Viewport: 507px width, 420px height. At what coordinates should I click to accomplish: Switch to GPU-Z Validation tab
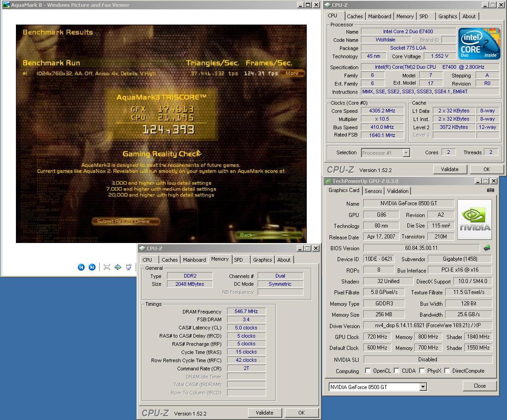[398, 191]
